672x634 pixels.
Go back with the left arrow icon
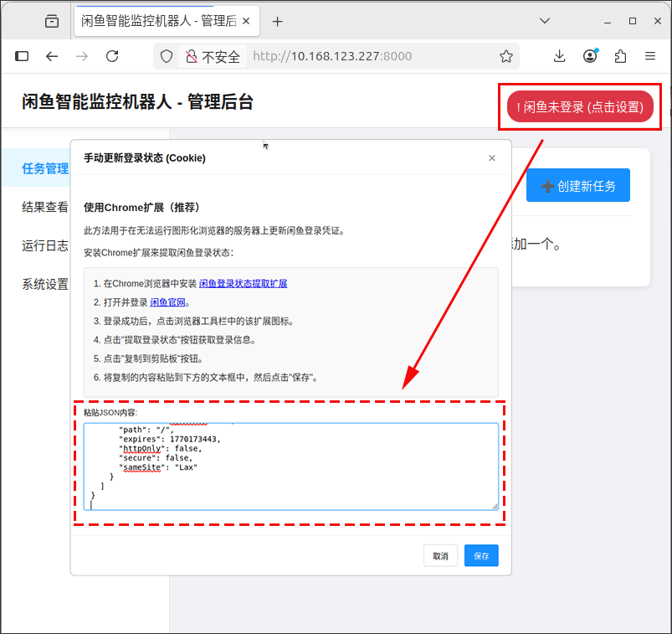tap(52, 56)
